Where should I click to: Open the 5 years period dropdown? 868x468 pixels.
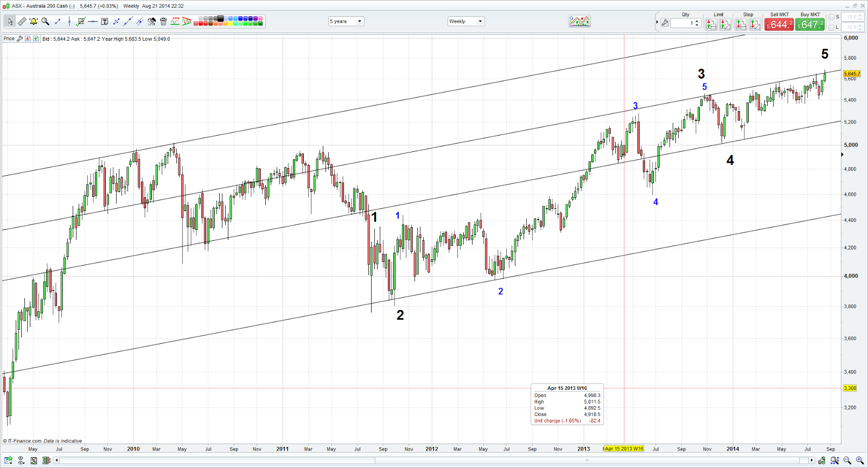346,22
